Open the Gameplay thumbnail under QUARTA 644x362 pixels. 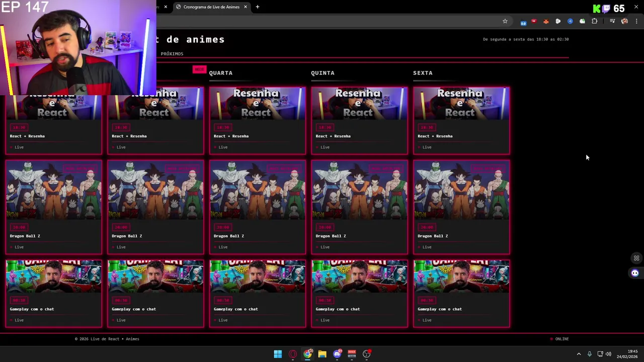tap(257, 277)
